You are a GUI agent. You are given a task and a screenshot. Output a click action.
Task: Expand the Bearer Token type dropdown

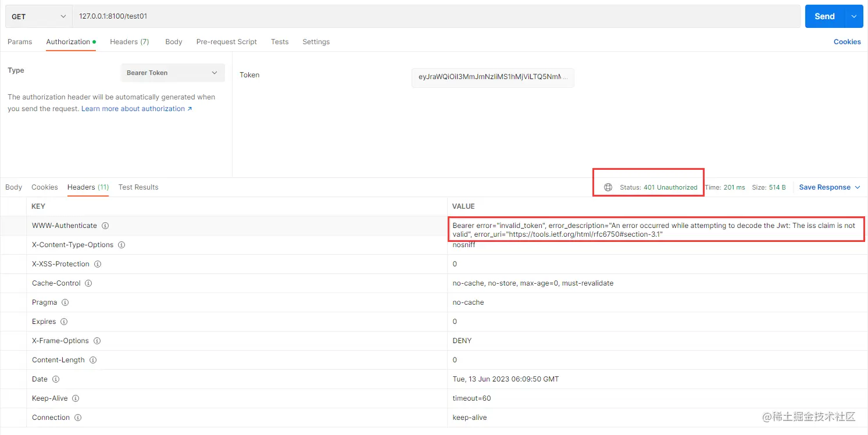pos(172,73)
